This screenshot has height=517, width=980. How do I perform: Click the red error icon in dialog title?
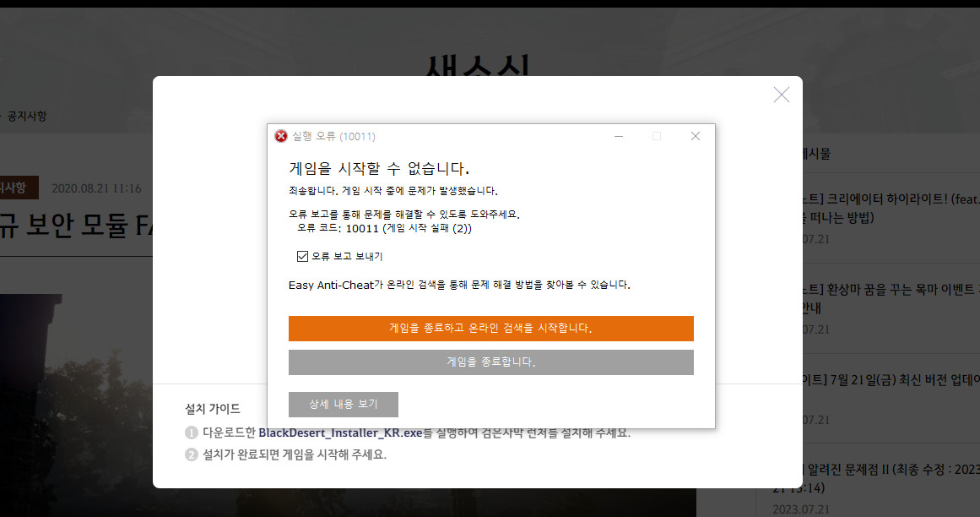[x=281, y=136]
